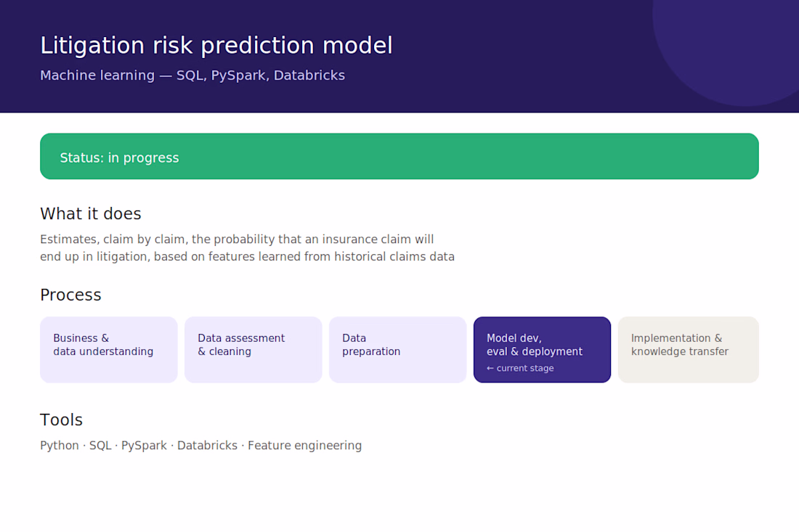Image resolution: width=799 pixels, height=532 pixels.
Task: Select 'PySpark' in the tools list
Action: [x=145, y=446]
